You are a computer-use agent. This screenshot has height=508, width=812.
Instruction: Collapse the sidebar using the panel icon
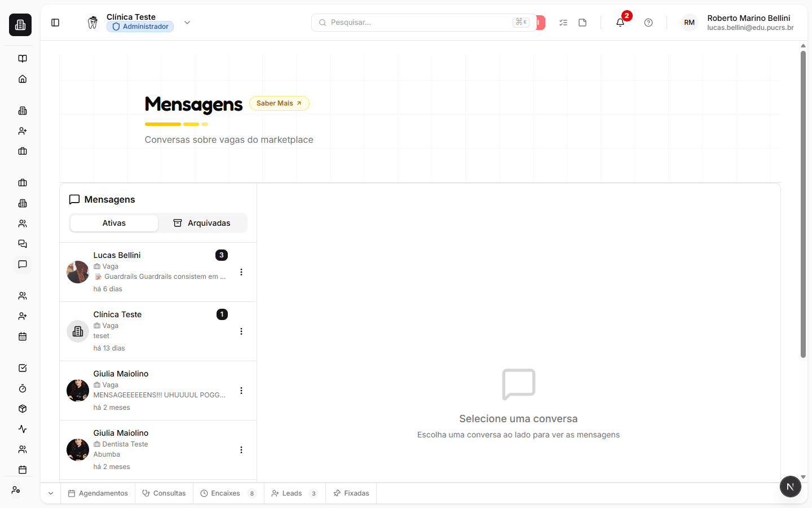point(55,22)
